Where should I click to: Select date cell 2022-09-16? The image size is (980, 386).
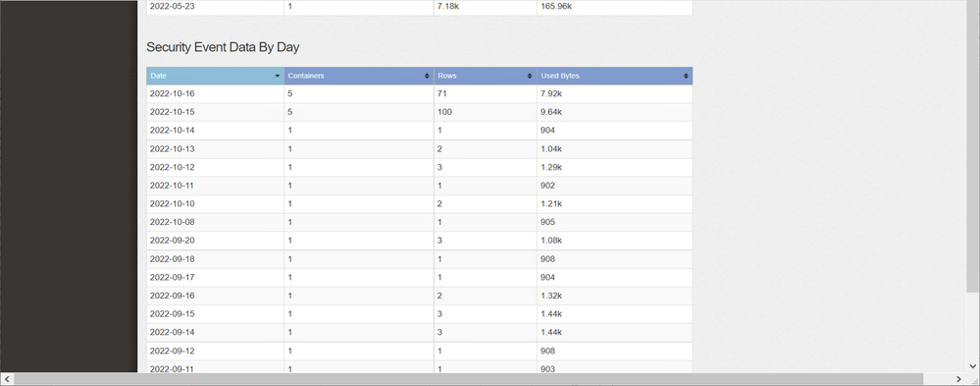point(173,296)
